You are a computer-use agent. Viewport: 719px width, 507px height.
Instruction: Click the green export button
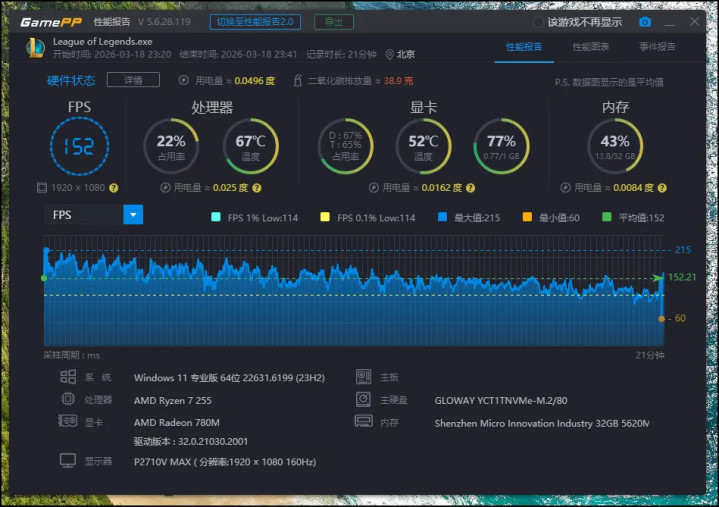pyautogui.click(x=334, y=22)
